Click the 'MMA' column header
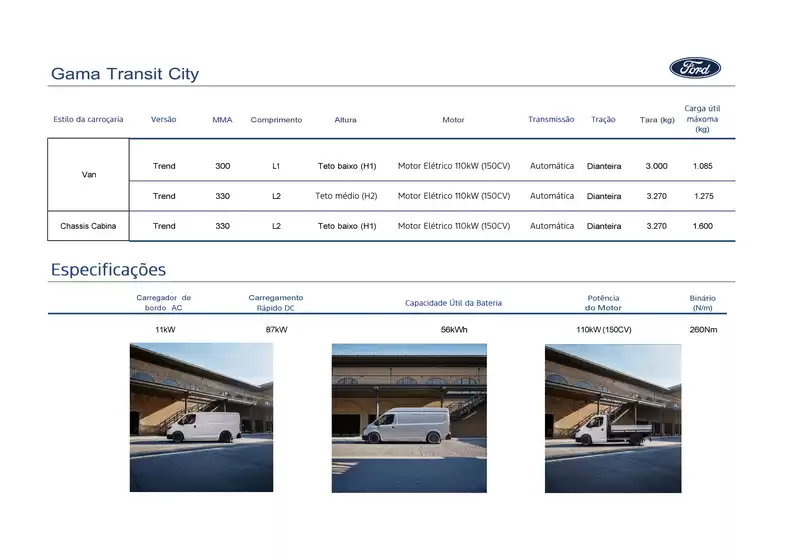The height and width of the screenshot is (560, 793). click(x=222, y=120)
